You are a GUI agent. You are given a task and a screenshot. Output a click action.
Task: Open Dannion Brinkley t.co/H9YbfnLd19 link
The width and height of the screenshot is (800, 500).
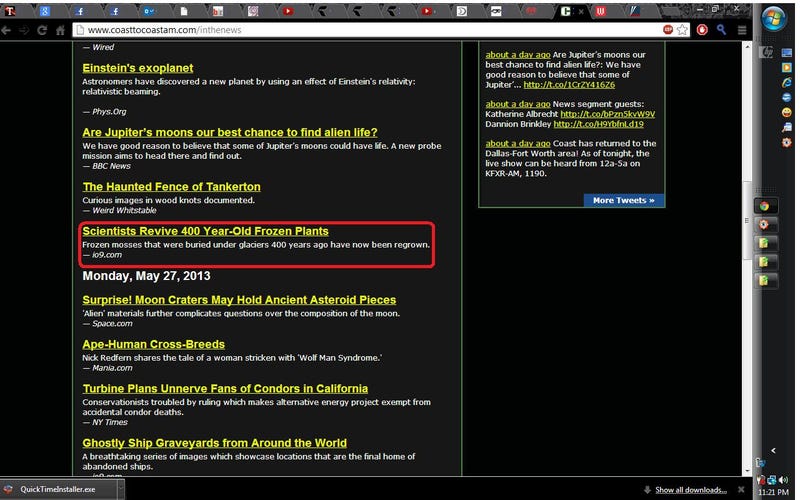[598, 124]
